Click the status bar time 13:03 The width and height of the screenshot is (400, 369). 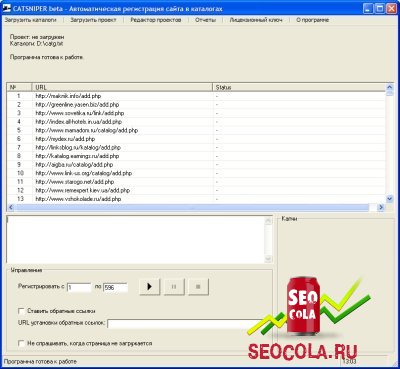point(349,362)
